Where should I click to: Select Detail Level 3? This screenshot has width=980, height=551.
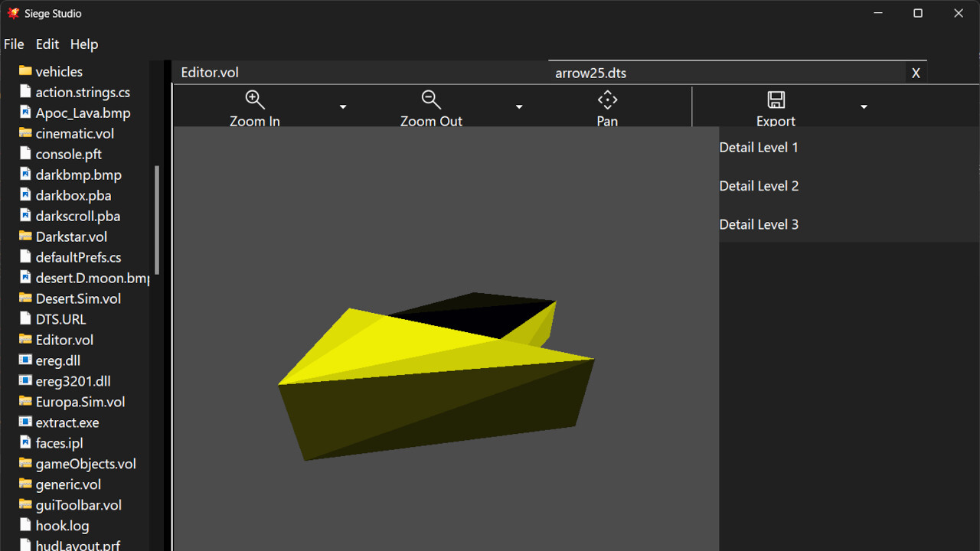[759, 223]
